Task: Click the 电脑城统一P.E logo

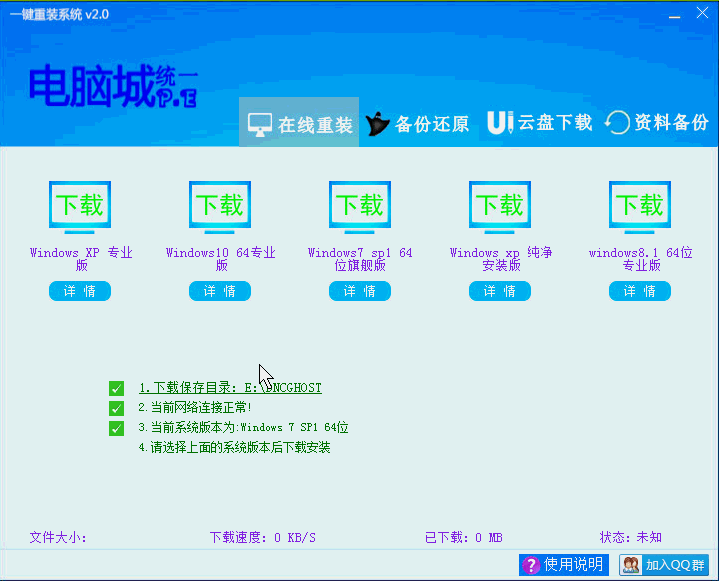Action: (113, 86)
